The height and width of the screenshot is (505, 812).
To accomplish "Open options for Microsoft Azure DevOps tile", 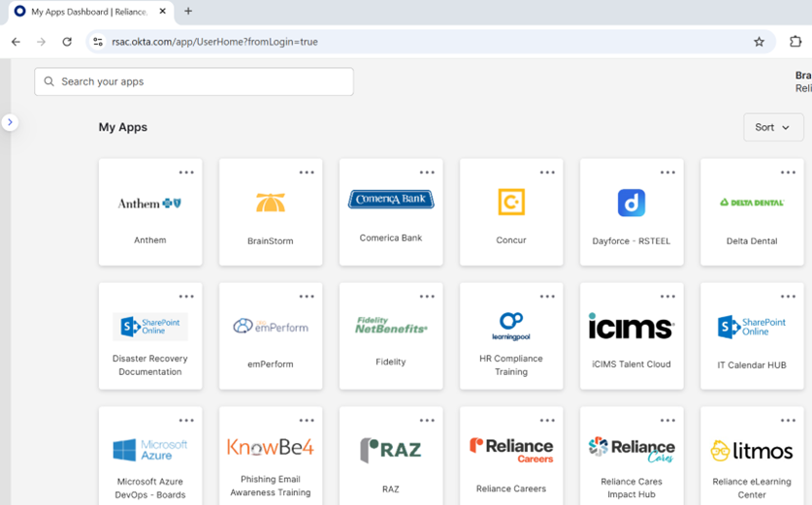I will (x=186, y=421).
